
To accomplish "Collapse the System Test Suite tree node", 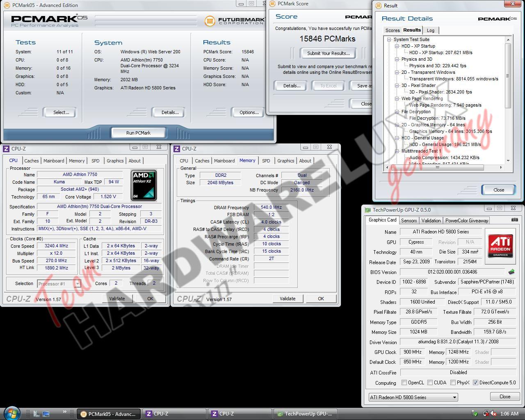I will pyautogui.click(x=389, y=39).
